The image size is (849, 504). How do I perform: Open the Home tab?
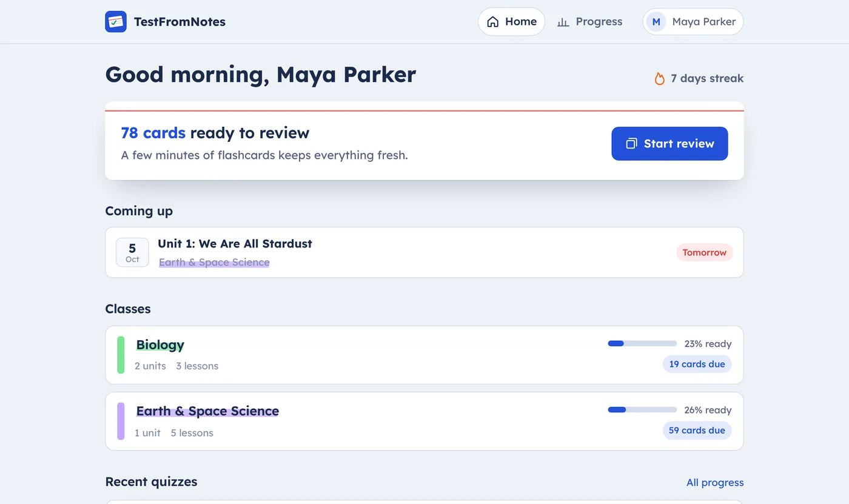(512, 22)
